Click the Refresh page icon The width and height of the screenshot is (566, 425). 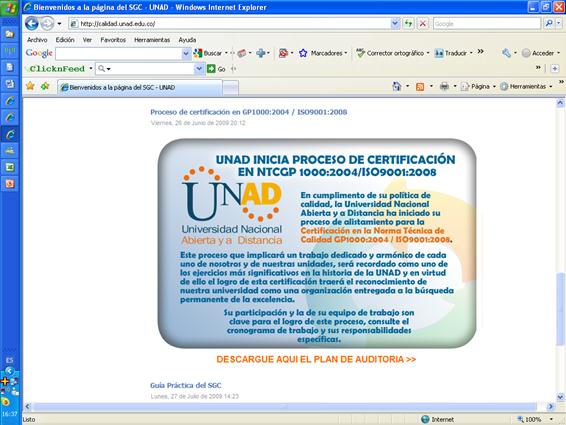click(x=408, y=24)
